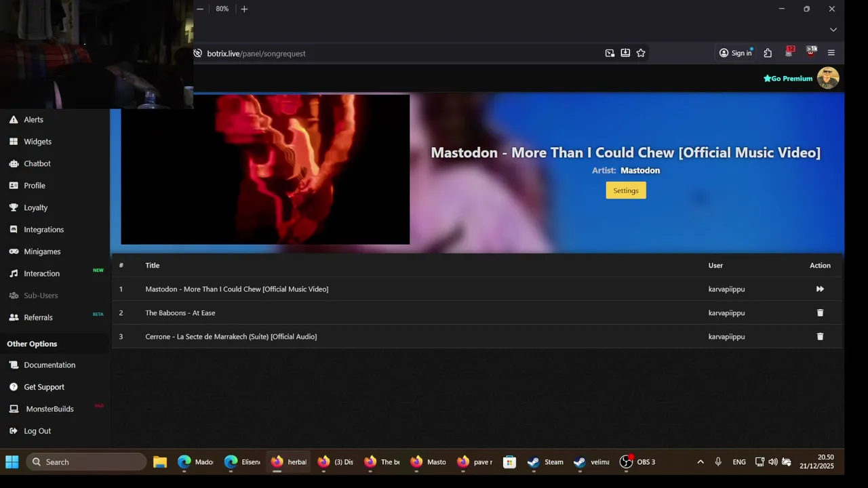
Task: Open the Windows Start button
Action: pos(12,462)
